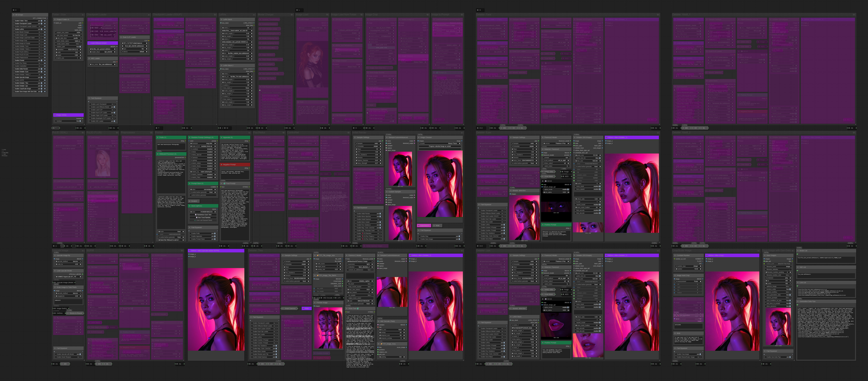Click Image Chooser large portrait preview
Viewport: 868px width, 381px height.
click(440, 184)
